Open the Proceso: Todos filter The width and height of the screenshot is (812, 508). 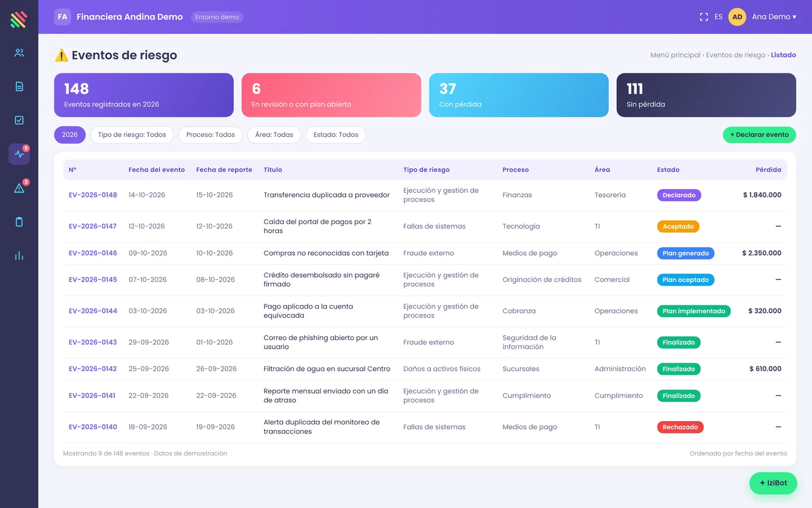click(x=210, y=135)
